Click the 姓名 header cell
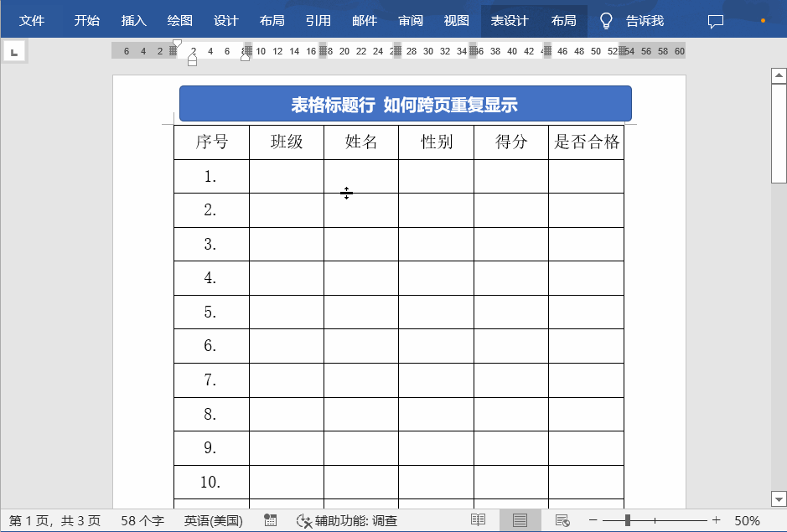This screenshot has width=787, height=532. click(361, 142)
